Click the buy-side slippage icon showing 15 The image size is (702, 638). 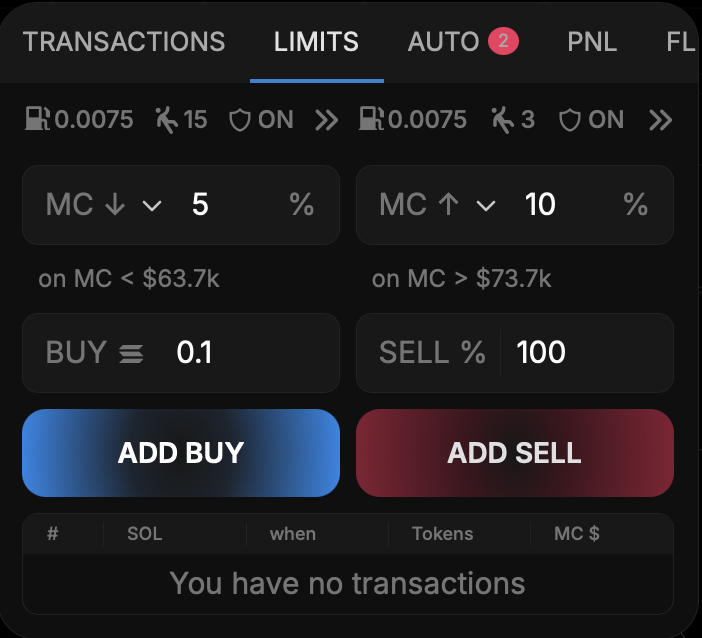click(x=166, y=120)
